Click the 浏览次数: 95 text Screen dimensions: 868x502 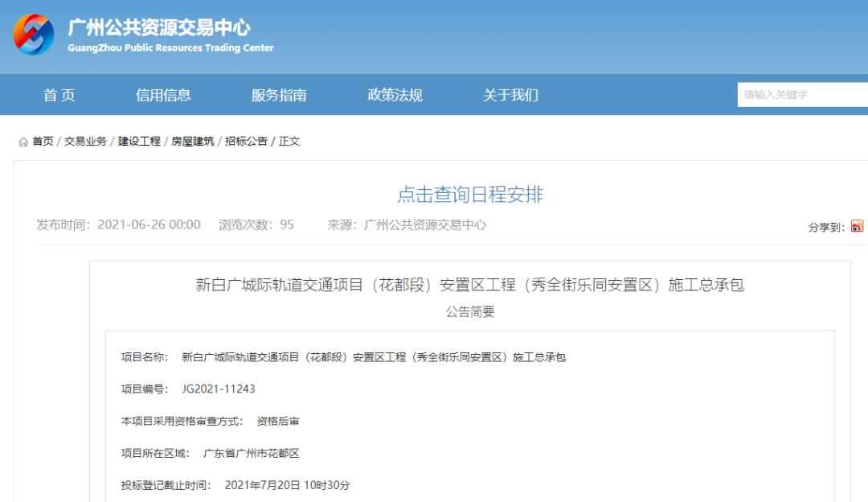pos(256,224)
